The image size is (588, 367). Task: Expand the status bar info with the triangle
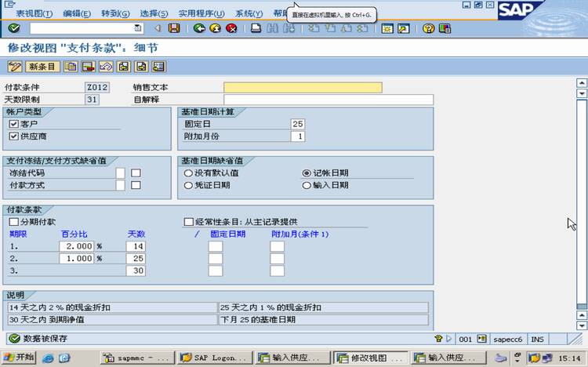click(449, 339)
